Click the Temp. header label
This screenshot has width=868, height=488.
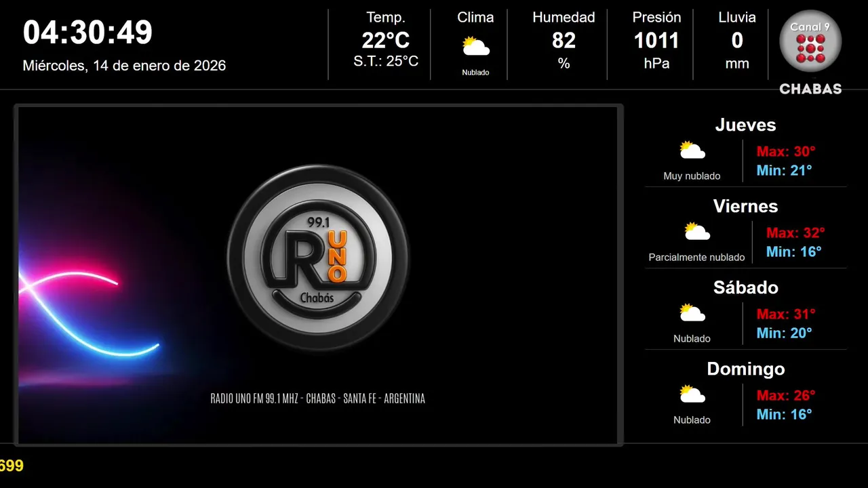386,18
